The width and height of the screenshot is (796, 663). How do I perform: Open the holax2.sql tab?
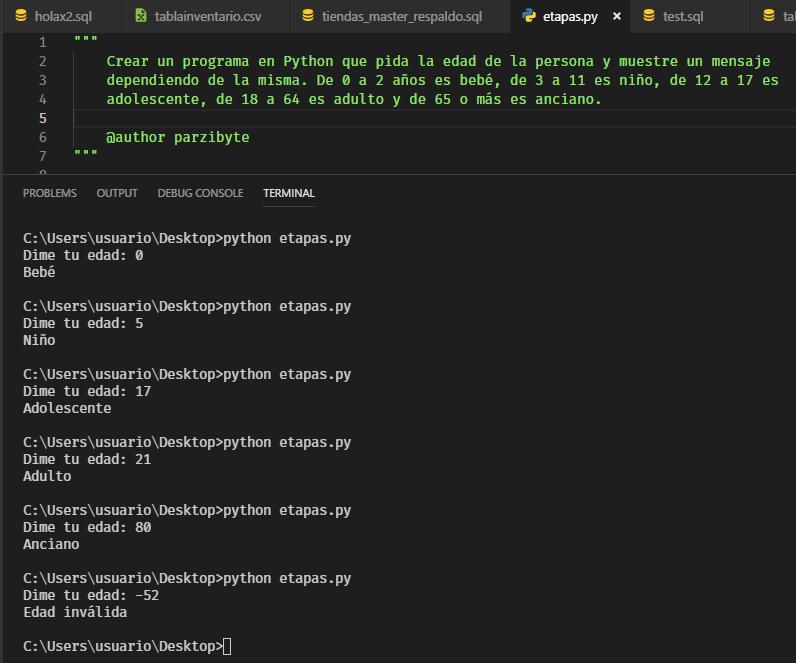tap(62, 17)
